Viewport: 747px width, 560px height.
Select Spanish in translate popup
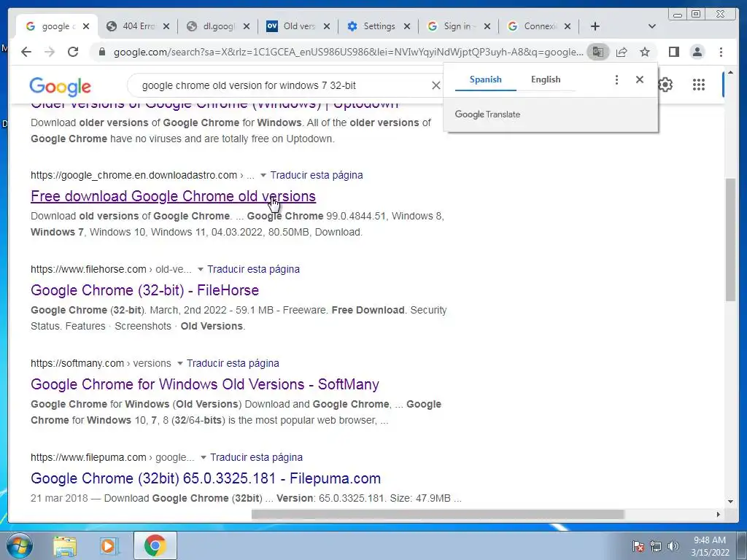click(485, 79)
